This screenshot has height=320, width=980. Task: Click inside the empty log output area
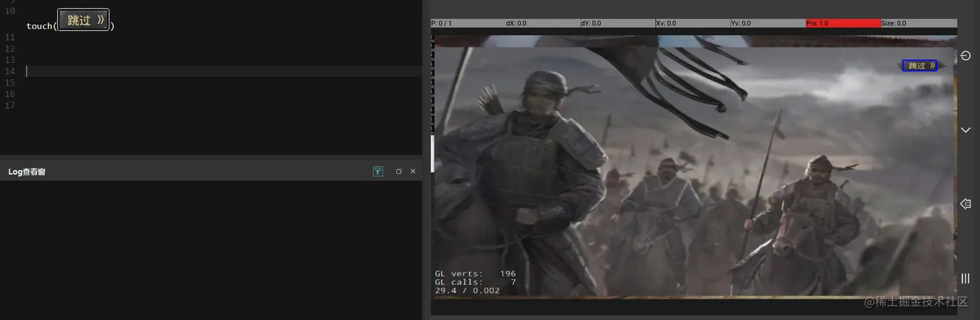tap(211, 250)
